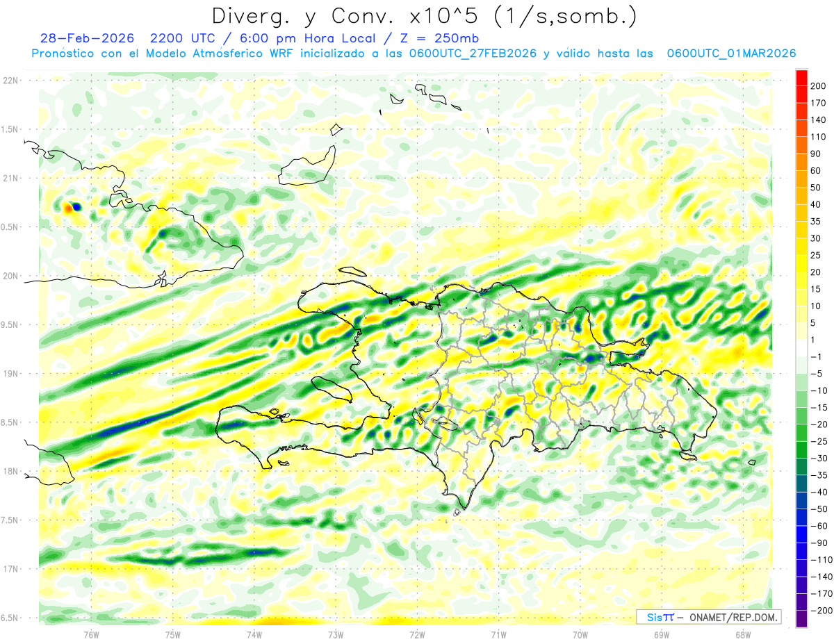Click the colorbar value '200' at top
This screenshot has width=834, height=644.
tap(819, 86)
